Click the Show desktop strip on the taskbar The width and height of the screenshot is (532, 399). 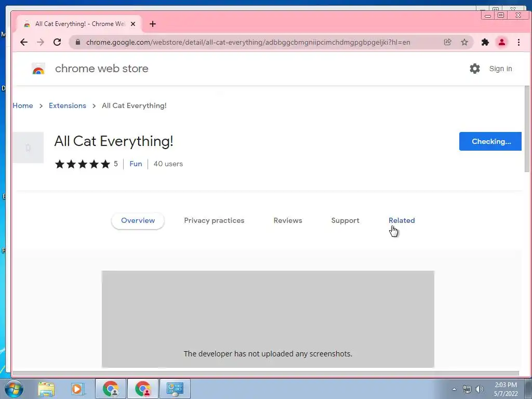click(528, 389)
